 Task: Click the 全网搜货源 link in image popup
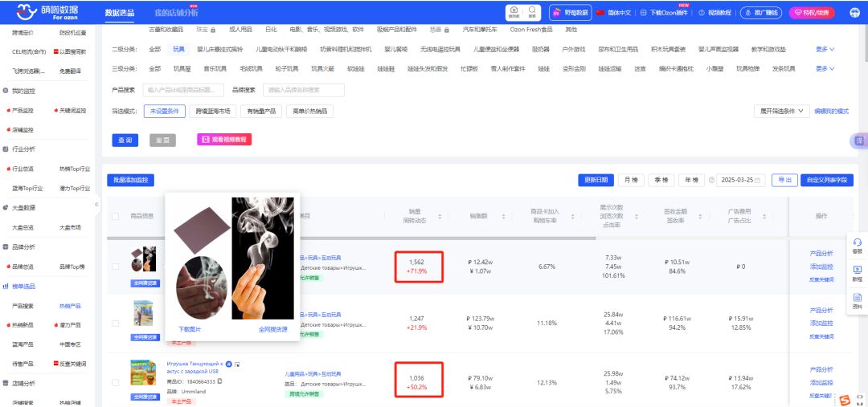273,329
